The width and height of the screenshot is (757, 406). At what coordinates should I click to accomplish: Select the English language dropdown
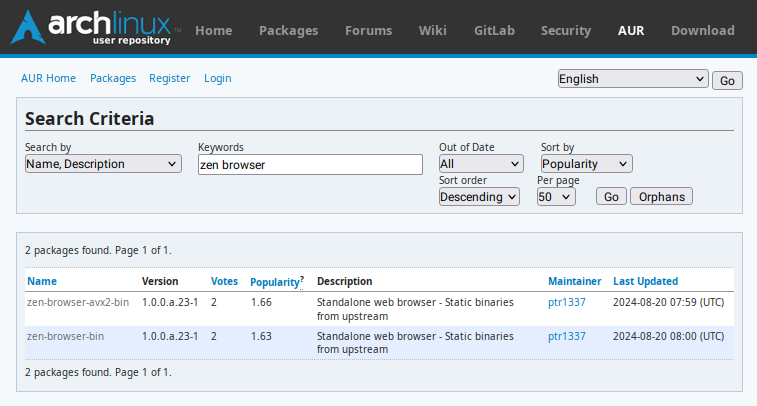(633, 79)
